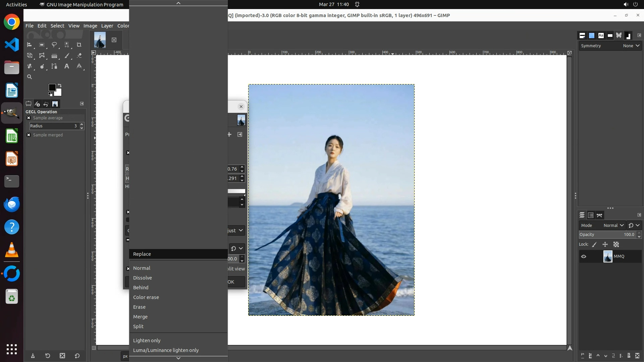The height and width of the screenshot is (362, 644).
Task: Hide the MMQ layer with the eye icon
Action: point(584,256)
